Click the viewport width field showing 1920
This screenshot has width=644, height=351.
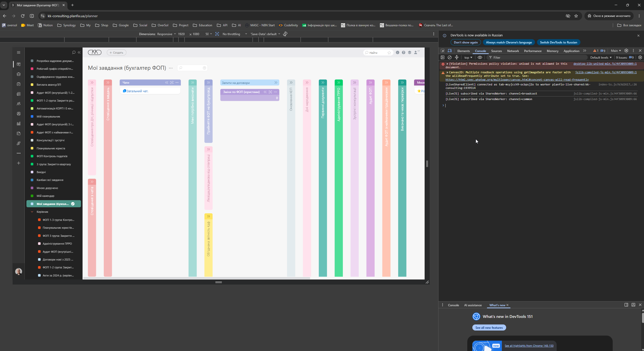pos(181,34)
